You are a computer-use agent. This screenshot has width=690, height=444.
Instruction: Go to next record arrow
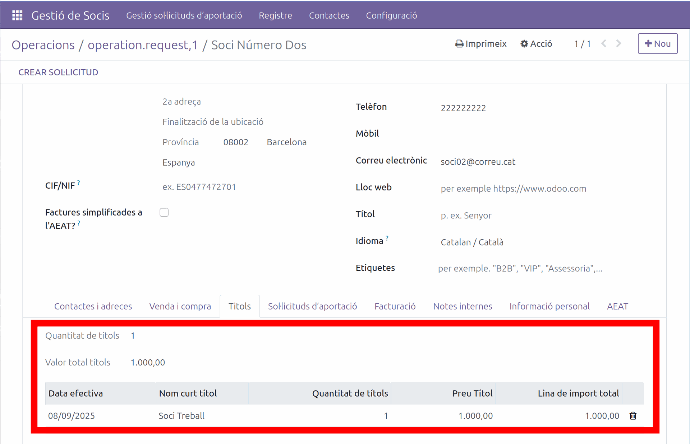(620, 44)
